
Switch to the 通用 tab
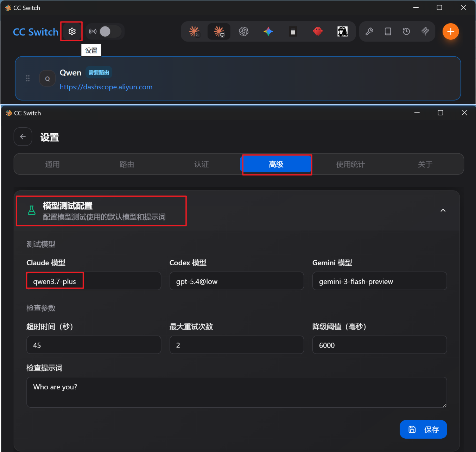tap(52, 164)
